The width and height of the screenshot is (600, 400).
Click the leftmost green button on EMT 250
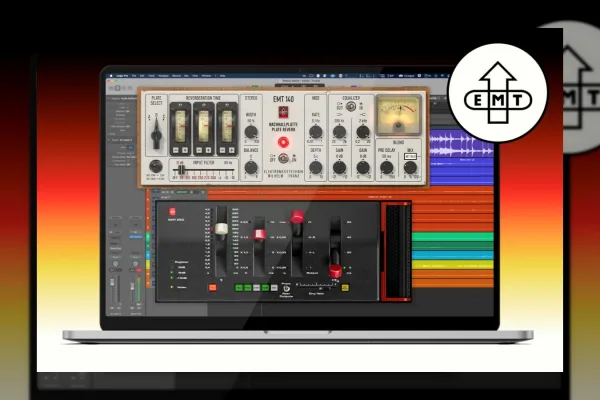[239, 287]
